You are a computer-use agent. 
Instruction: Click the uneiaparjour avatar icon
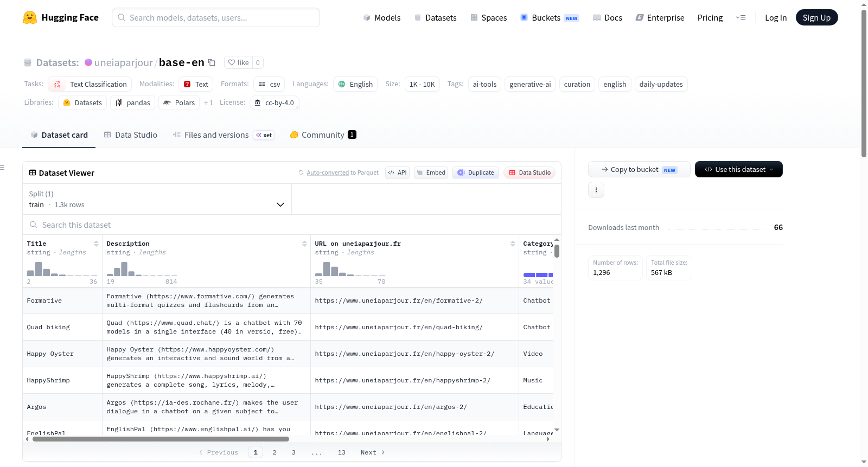[x=88, y=62]
